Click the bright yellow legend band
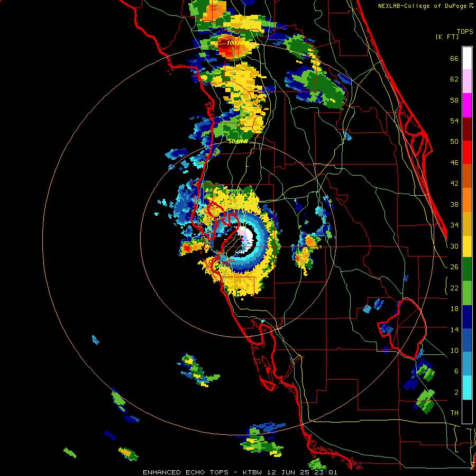The image size is (476, 476). (x=467, y=246)
